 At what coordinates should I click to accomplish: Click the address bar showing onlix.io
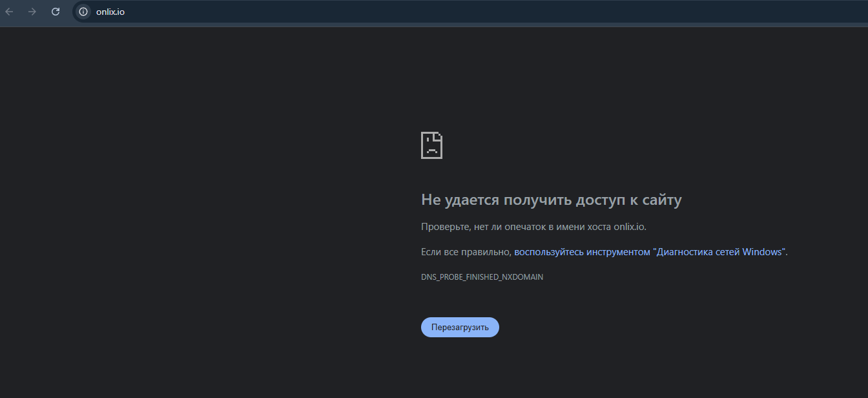coord(194,11)
